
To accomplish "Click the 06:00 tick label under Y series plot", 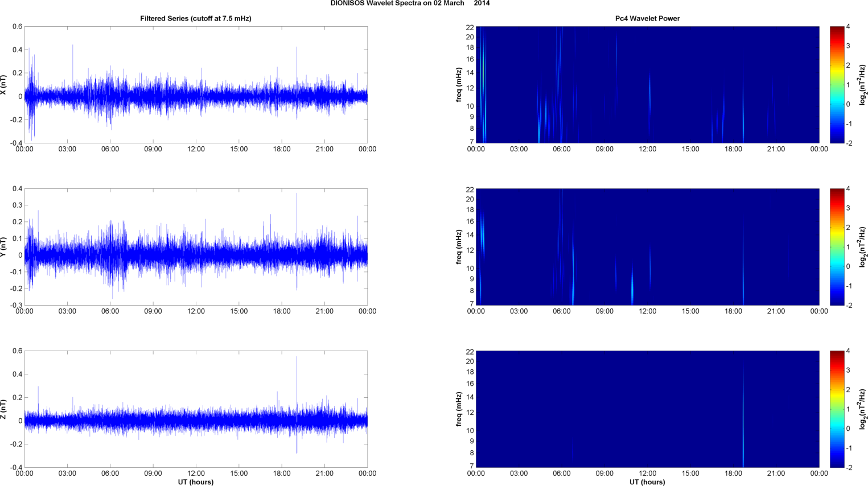I will click(x=110, y=311).
